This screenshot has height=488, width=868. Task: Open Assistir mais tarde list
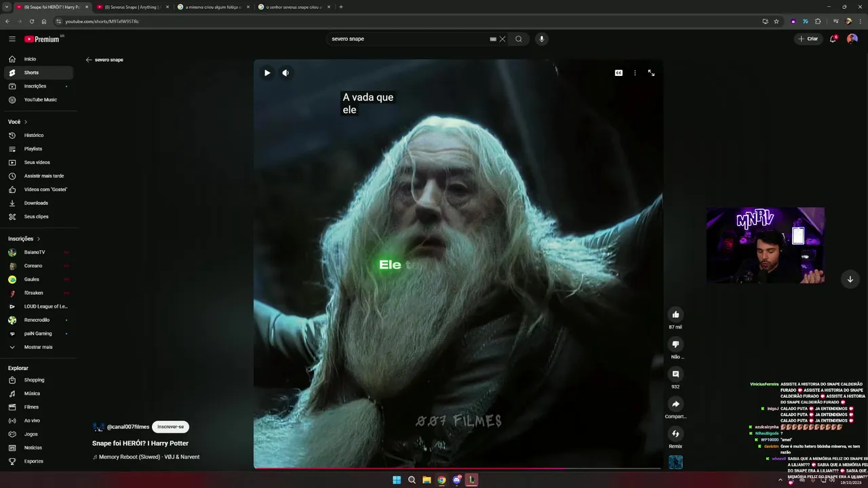click(38, 176)
